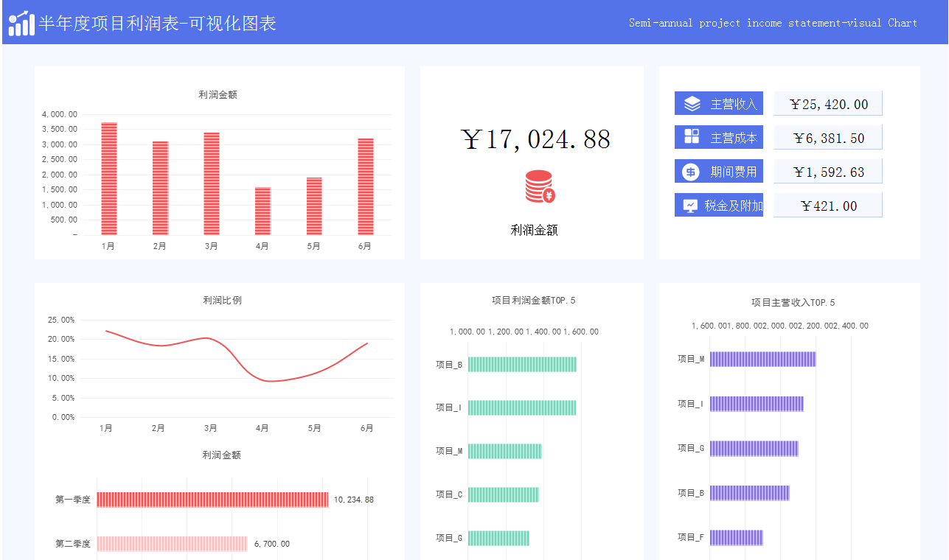Click the 第一季度 axis label
Screen dimensions: 949x560
[x=73, y=500]
